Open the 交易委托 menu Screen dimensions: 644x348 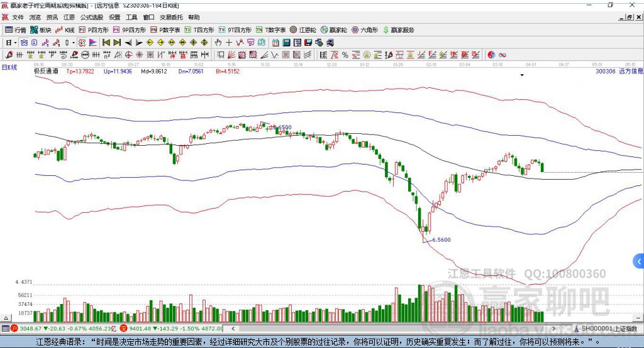(171, 17)
